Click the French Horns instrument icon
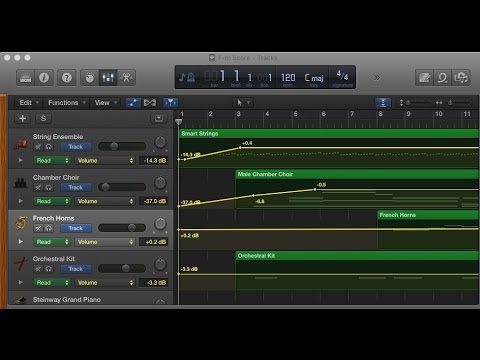480x360 pixels. [21, 223]
